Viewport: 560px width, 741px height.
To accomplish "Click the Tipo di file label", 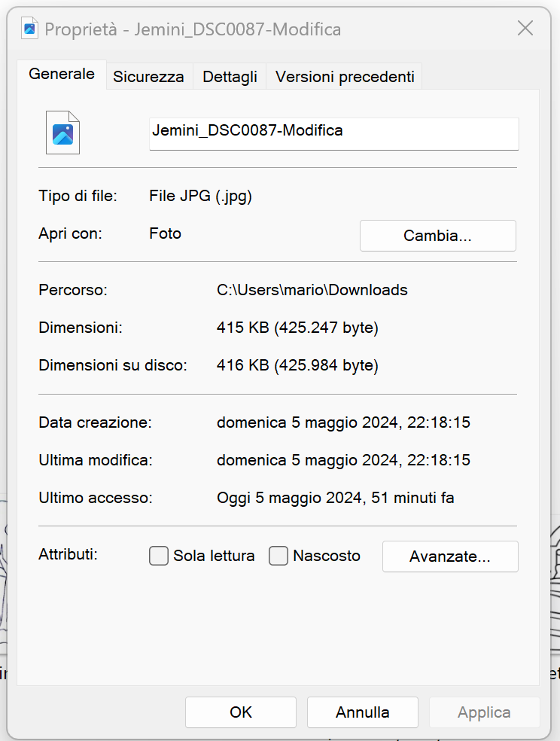I will click(x=78, y=196).
